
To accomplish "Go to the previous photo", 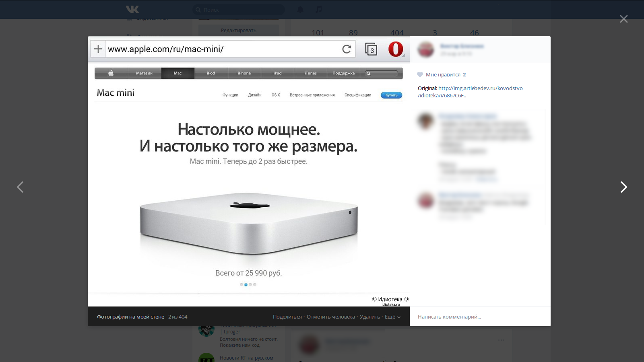I will pyautogui.click(x=20, y=187).
